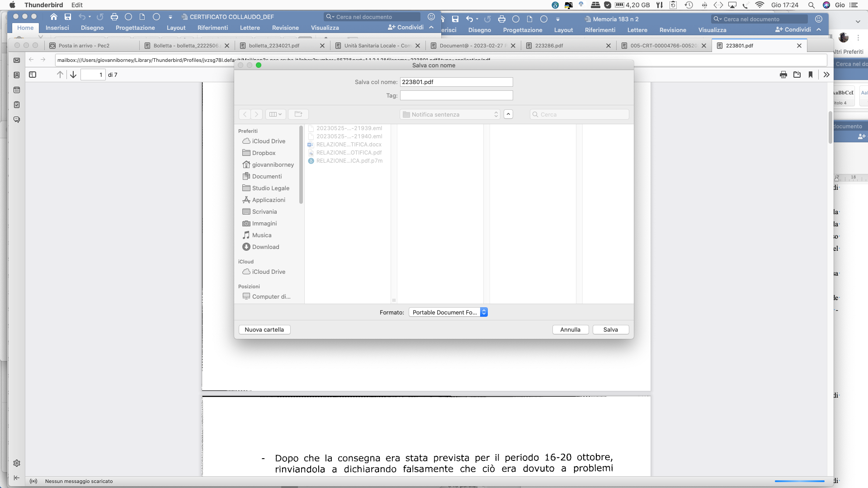Change view mode dropdown in dialog

[x=275, y=114]
